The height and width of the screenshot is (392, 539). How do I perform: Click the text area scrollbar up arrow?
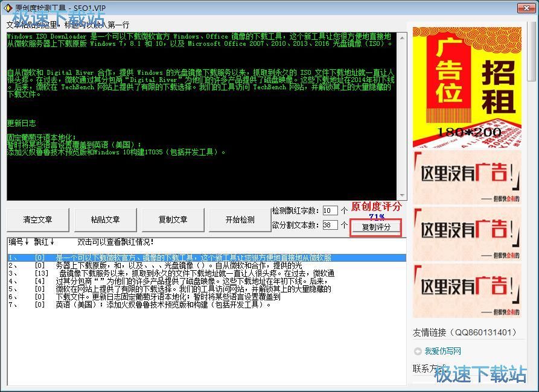click(x=402, y=37)
